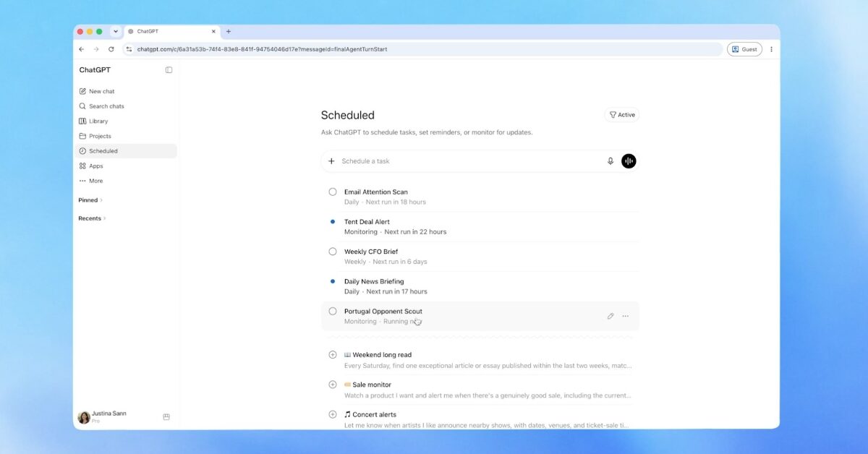Add the Sale monitor suggestion

click(333, 385)
